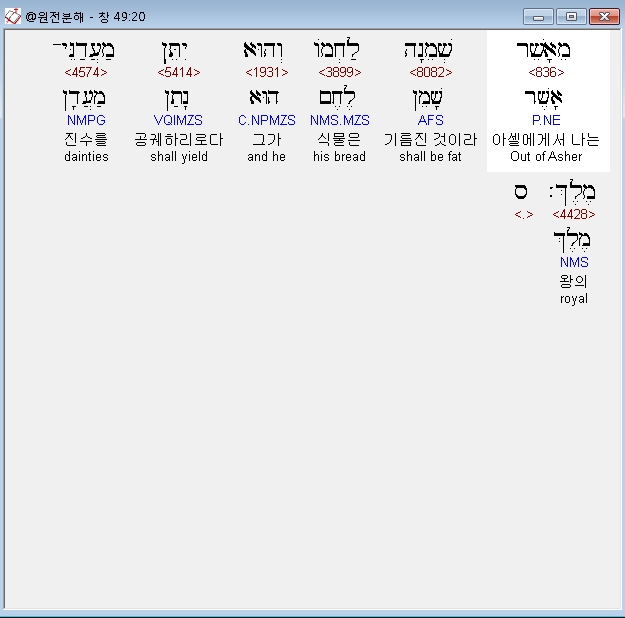Click the Hebrew lemma above 왕의
This screenshot has width=625, height=618.
tap(572, 240)
